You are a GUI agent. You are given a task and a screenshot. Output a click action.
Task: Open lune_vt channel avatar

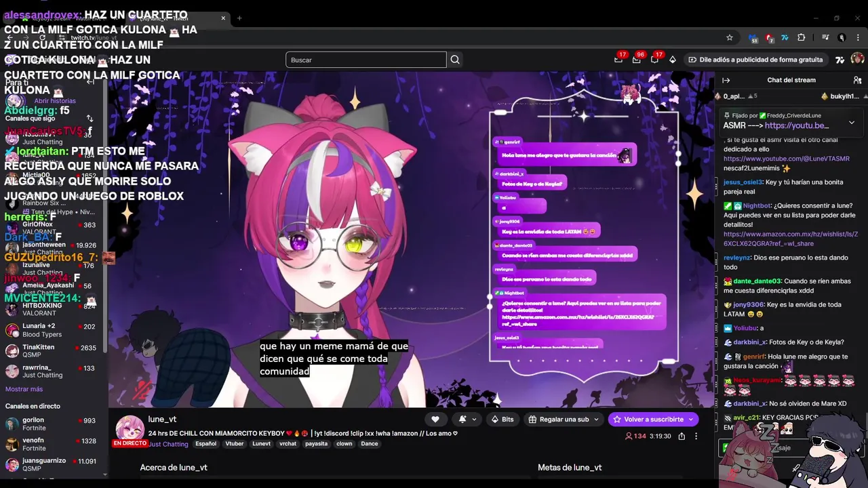(x=129, y=428)
